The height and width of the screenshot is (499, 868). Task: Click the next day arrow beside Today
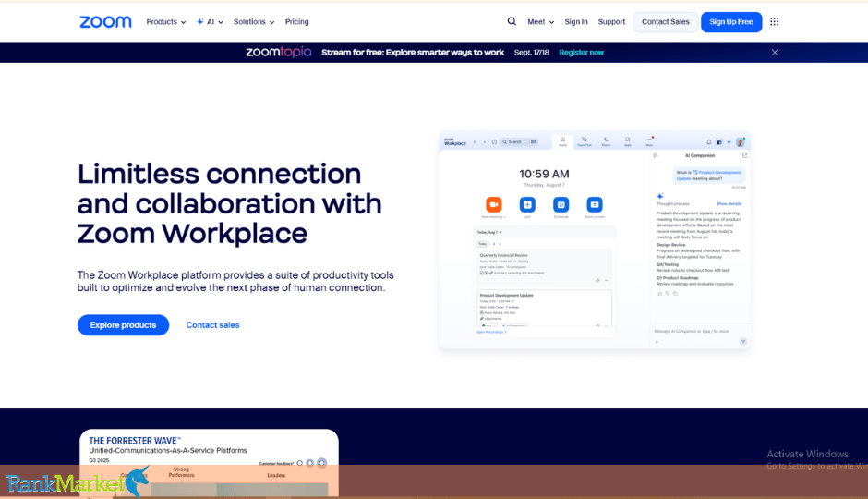pos(500,244)
